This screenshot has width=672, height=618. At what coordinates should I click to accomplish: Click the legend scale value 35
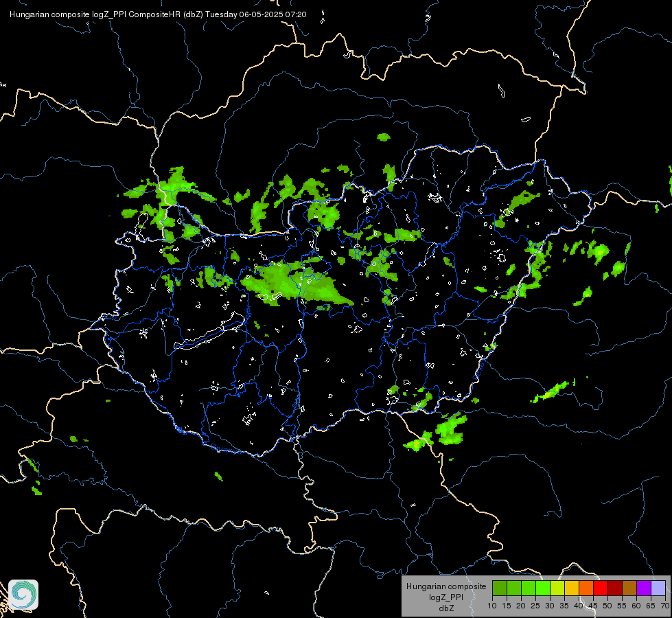tap(564, 606)
